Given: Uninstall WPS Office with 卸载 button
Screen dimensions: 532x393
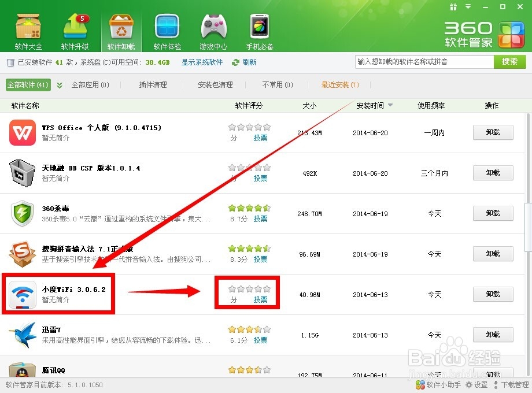Looking at the screenshot, I should (493, 132).
